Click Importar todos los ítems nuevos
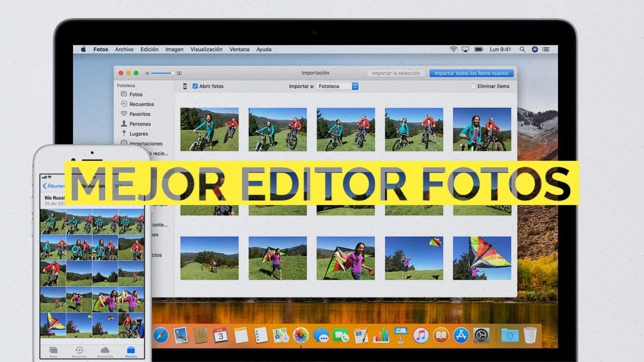Image resolution: width=644 pixels, height=362 pixels. click(471, 73)
